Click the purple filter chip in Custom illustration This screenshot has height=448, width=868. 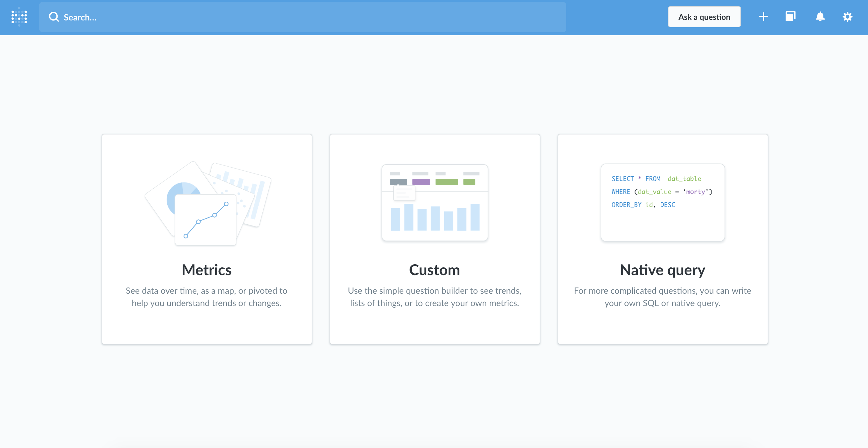click(421, 182)
